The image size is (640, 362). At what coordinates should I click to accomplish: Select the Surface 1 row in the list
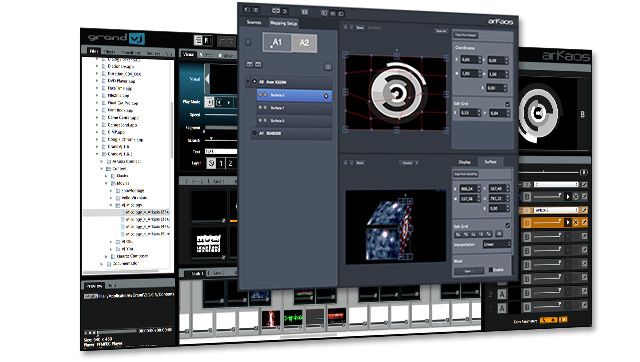[294, 108]
